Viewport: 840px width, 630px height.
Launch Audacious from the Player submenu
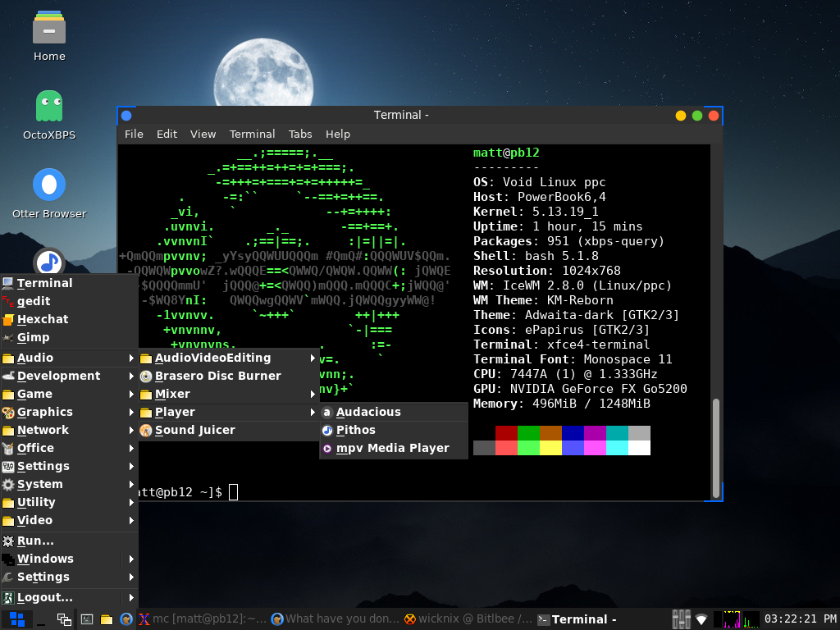click(x=368, y=412)
